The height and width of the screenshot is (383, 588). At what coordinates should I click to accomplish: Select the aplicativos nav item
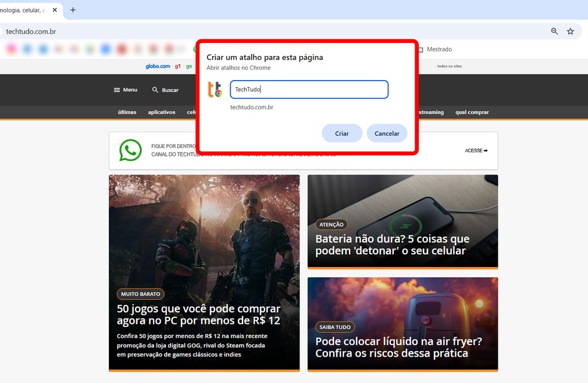coord(161,112)
